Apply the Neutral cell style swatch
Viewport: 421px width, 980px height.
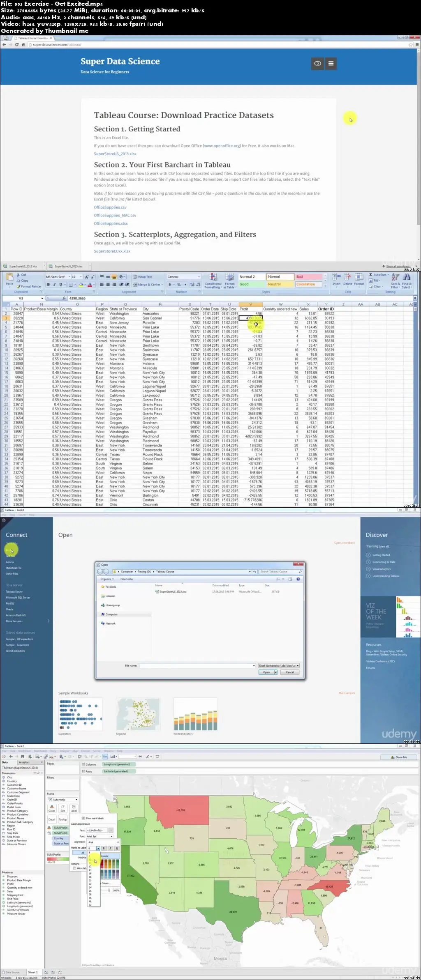(x=280, y=284)
